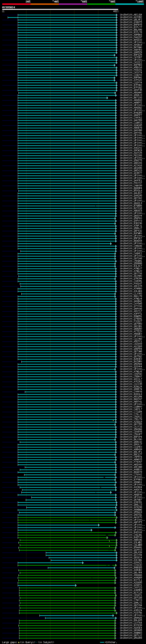Image resolution: width=146 pixels, height=644 pixels.
Task: Click alignment bar of UniRef100_A2ZZB2
Action: 63,17
